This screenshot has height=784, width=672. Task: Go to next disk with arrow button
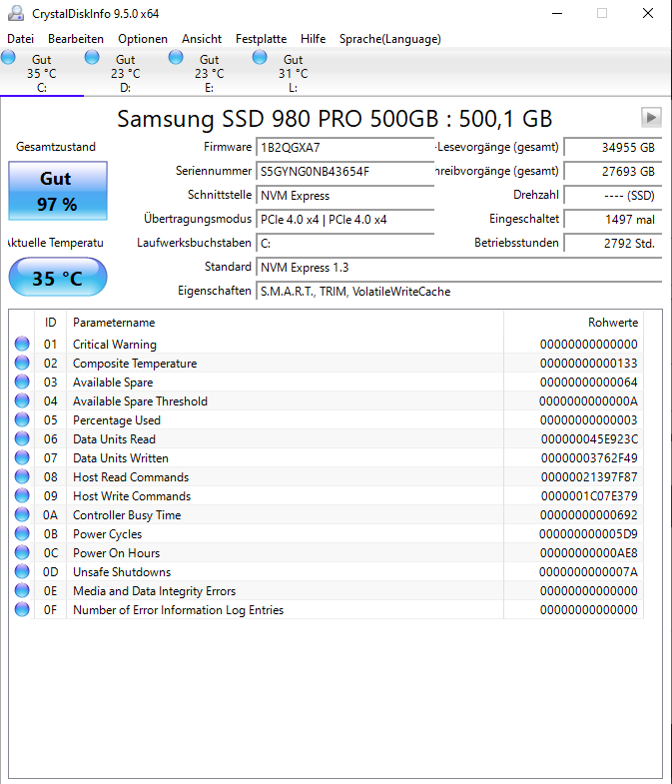point(651,118)
